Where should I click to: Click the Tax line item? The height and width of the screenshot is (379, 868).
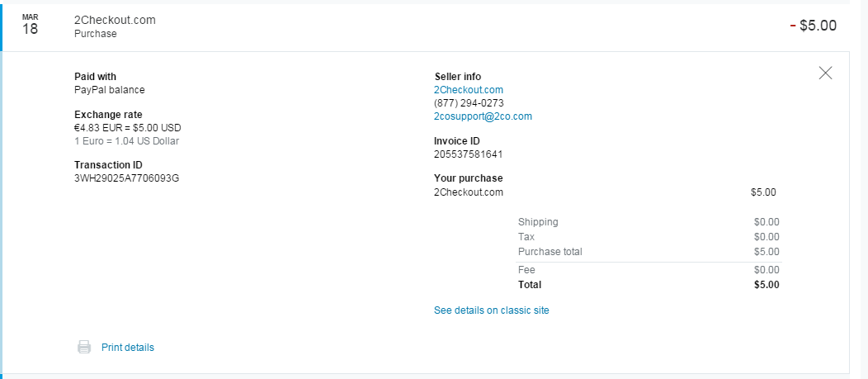tap(526, 237)
